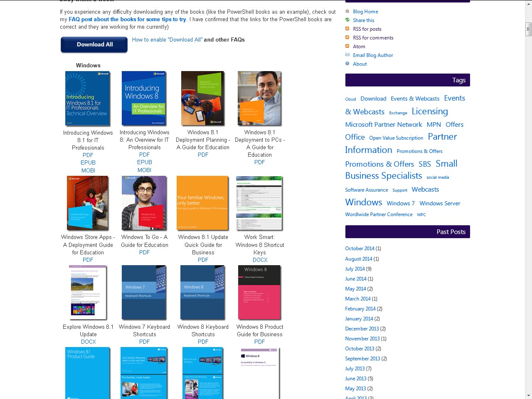Open the Windows 8.1 Product Guide cover
532x399 pixels.
click(x=88, y=373)
